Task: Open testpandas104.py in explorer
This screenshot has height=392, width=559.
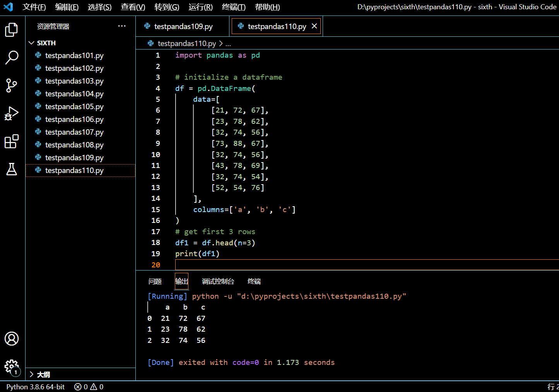Action: coord(80,94)
